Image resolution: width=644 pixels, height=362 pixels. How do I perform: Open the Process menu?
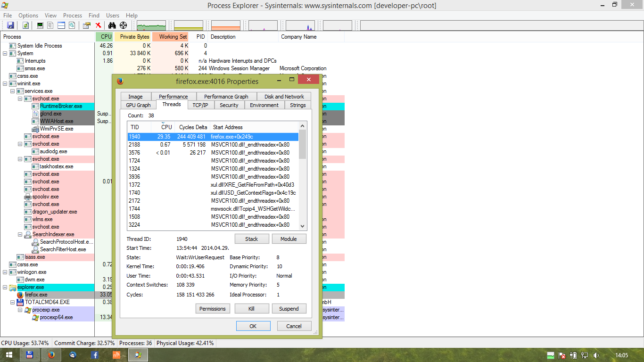click(73, 16)
